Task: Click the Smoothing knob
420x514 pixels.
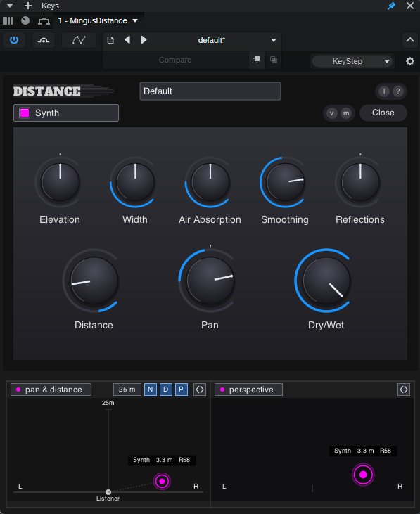Action: point(285,182)
